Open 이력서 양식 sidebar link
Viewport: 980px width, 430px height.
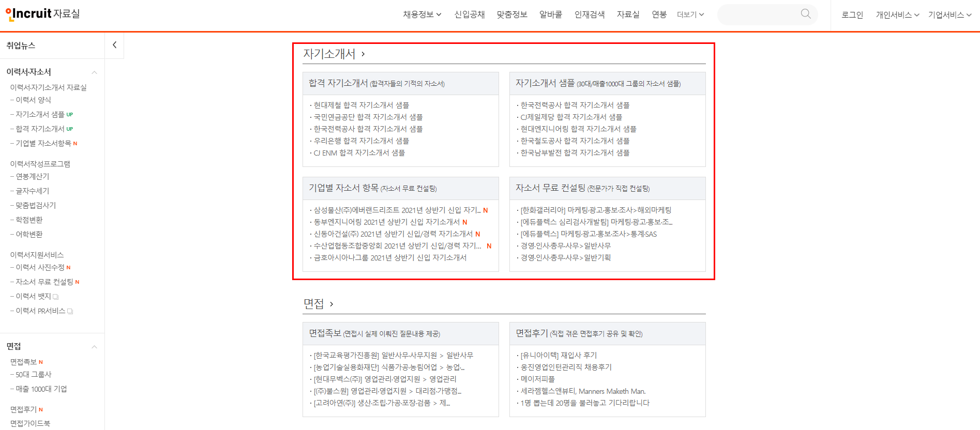(x=33, y=100)
